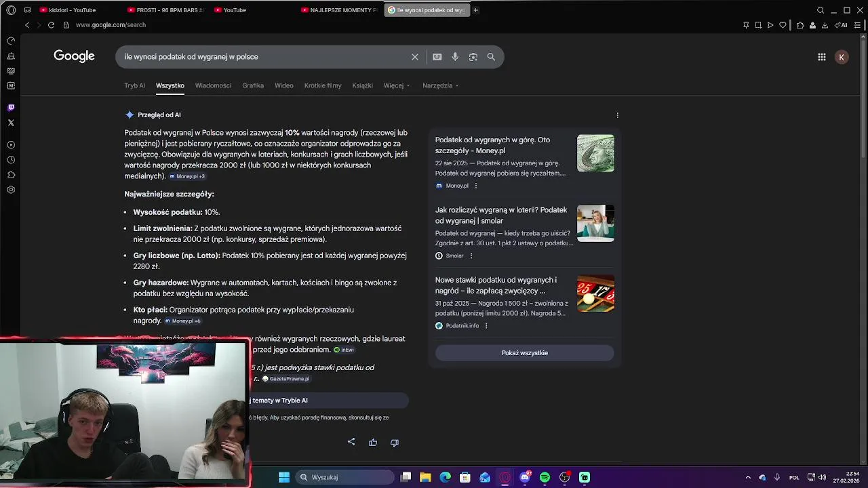The height and width of the screenshot is (488, 868).
Task: Switch to the NAJLEPSZE MOMENTY browser tab
Action: 339,10
